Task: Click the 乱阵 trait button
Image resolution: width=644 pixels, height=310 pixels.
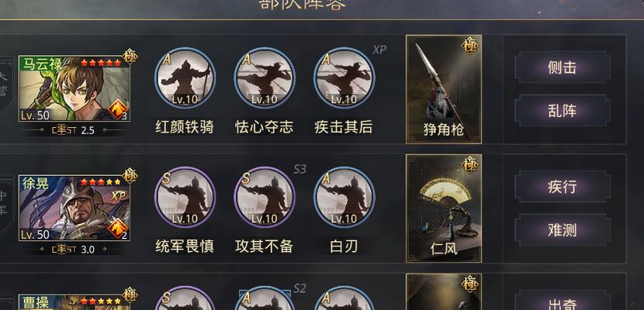Action: 563,111
